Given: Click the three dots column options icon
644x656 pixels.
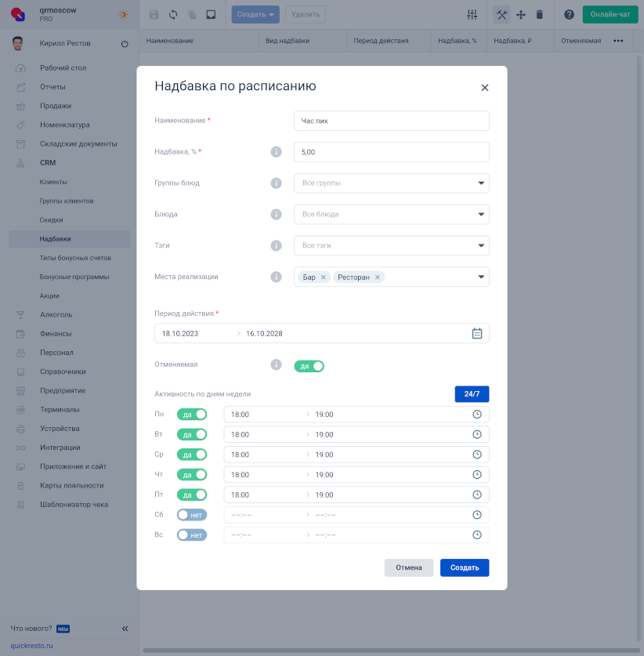Looking at the screenshot, I should click(x=618, y=41).
